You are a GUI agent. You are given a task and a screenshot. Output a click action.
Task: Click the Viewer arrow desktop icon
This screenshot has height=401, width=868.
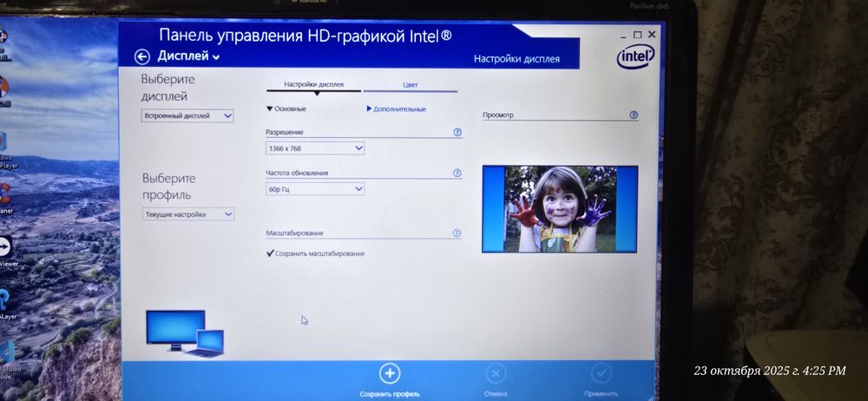(x=4, y=246)
